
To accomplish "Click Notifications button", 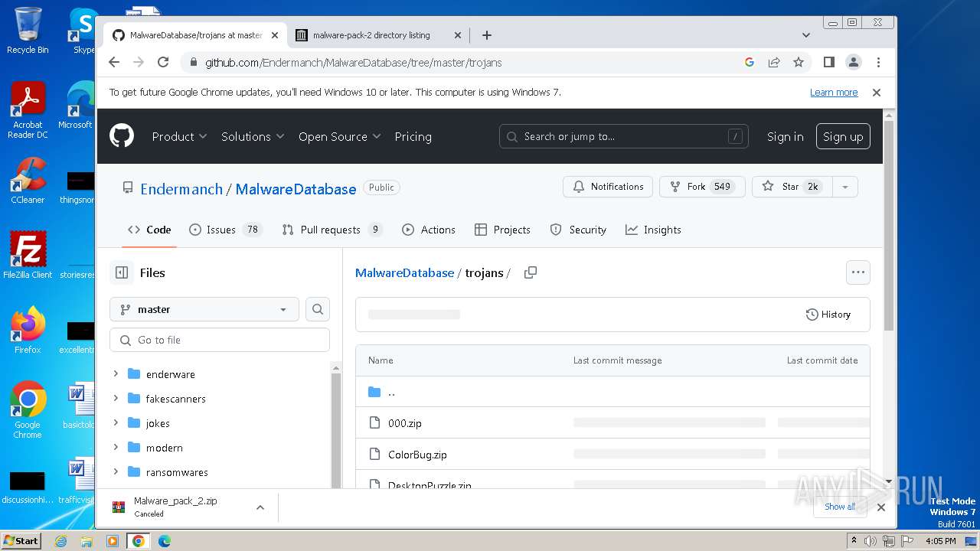I will [x=608, y=187].
